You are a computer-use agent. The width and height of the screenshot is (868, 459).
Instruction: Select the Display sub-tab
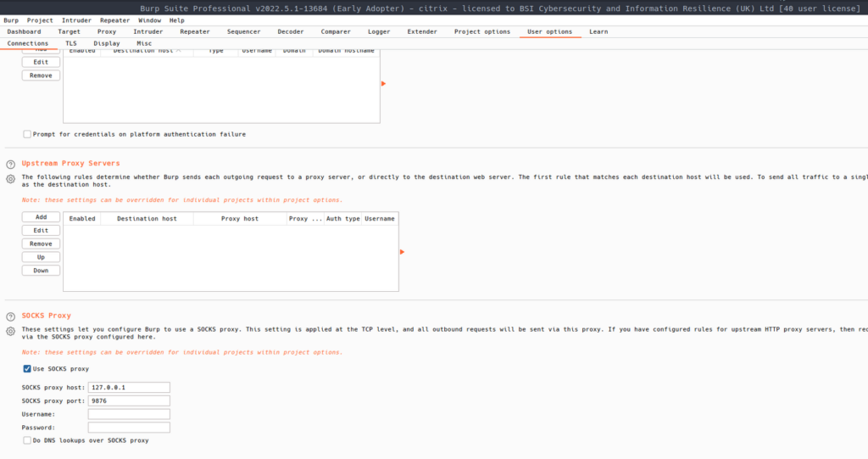[107, 43]
